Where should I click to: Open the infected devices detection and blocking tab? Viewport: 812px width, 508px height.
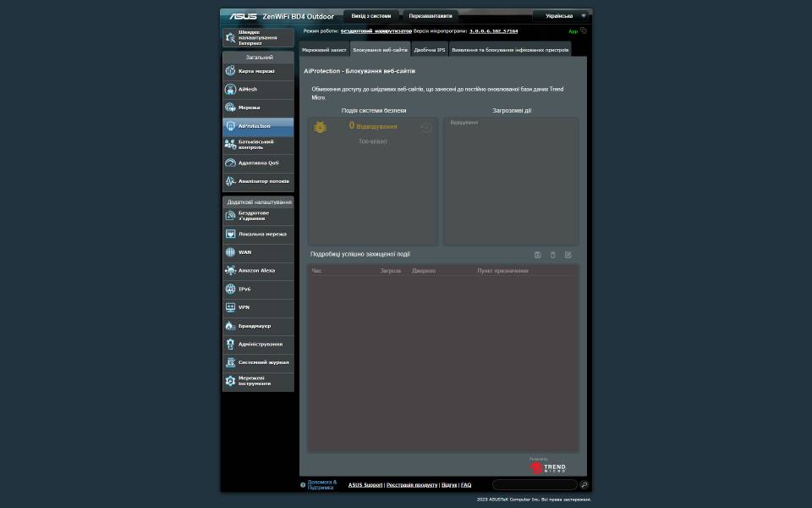509,50
